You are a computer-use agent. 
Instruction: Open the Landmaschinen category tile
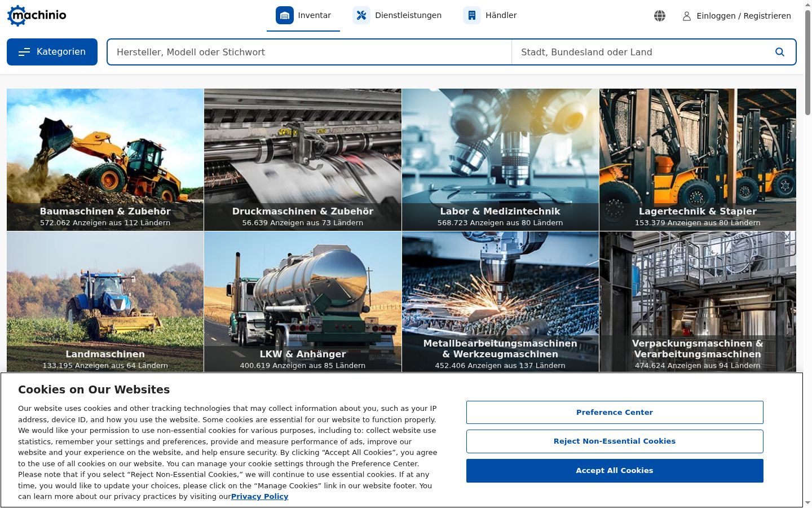click(x=105, y=302)
